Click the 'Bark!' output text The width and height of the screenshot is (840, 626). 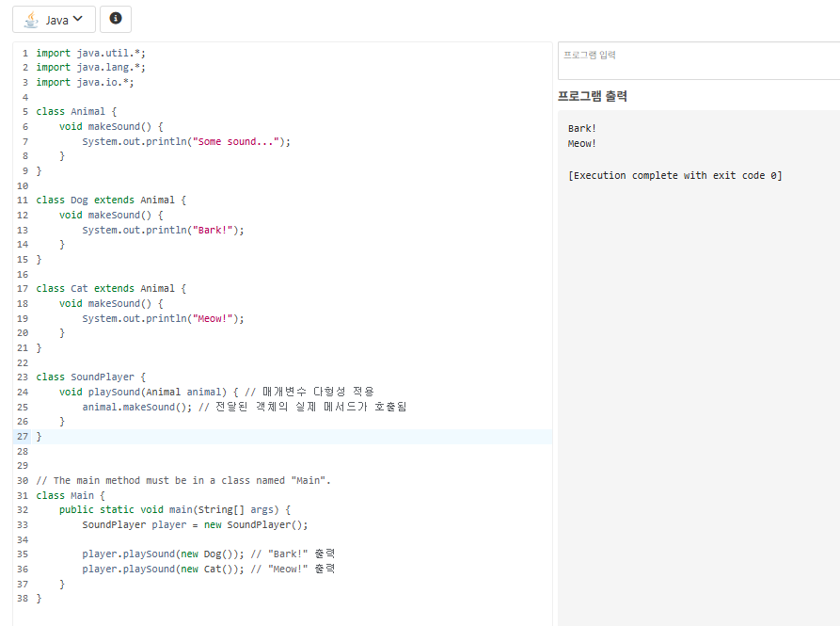[x=581, y=129]
